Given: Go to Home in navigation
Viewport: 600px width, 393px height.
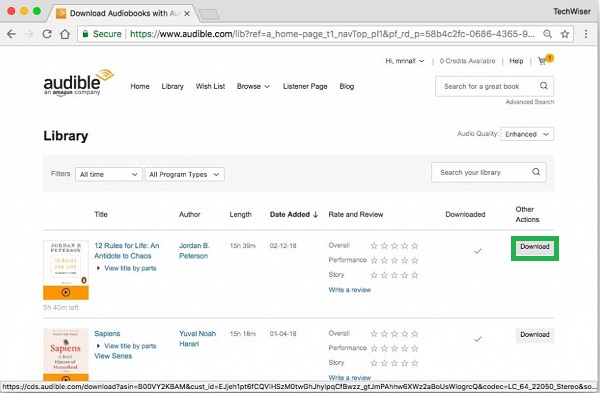Looking at the screenshot, I should tap(140, 86).
